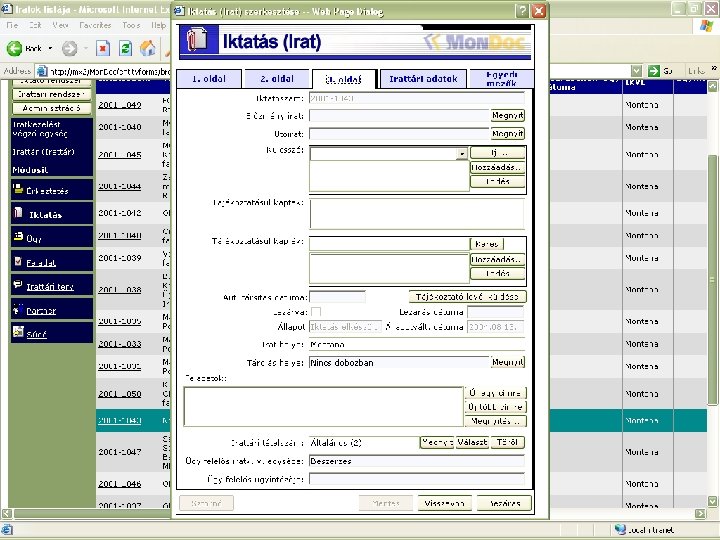The image size is (720, 540).
Task: Click the Tárolás helye field Nincs dobozban
Action: tap(400, 363)
